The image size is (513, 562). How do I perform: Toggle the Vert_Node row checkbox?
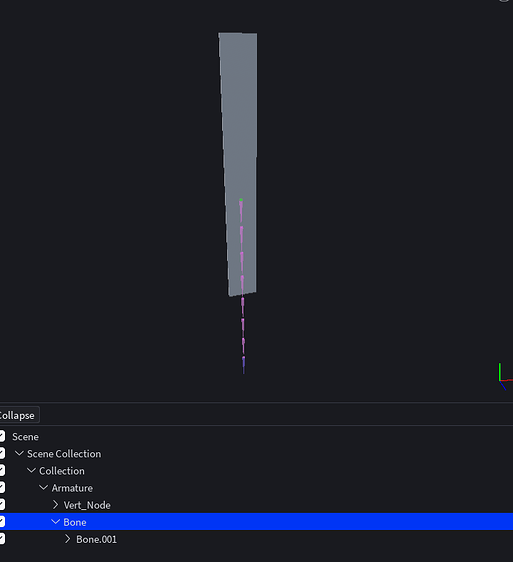(2, 505)
